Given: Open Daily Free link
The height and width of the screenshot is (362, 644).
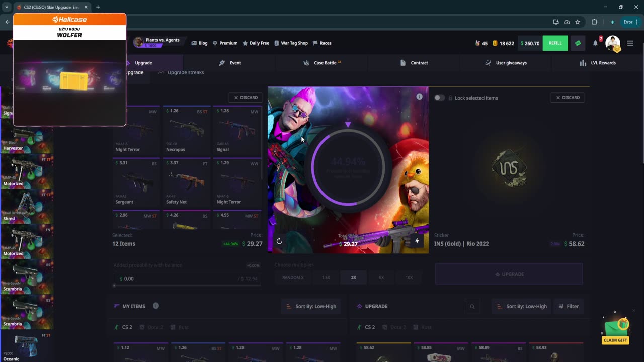Looking at the screenshot, I should pos(256,43).
